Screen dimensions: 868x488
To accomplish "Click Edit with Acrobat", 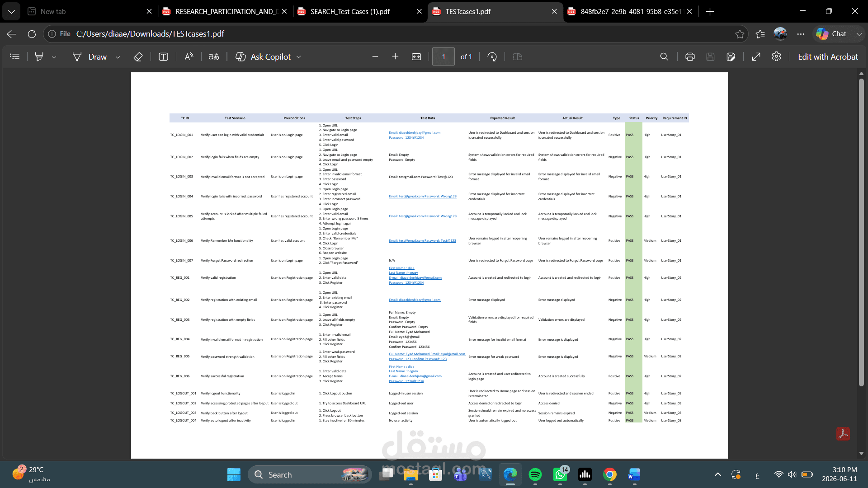I will (x=828, y=56).
